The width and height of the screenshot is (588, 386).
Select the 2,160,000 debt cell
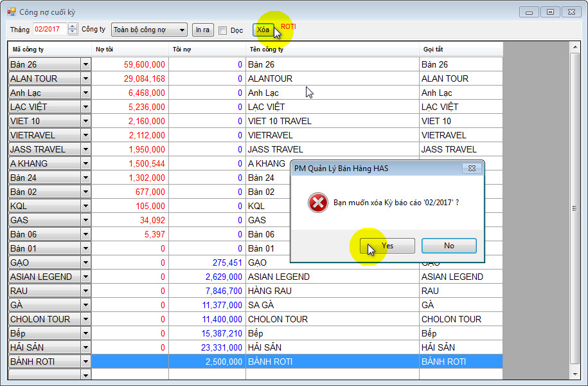click(x=130, y=121)
